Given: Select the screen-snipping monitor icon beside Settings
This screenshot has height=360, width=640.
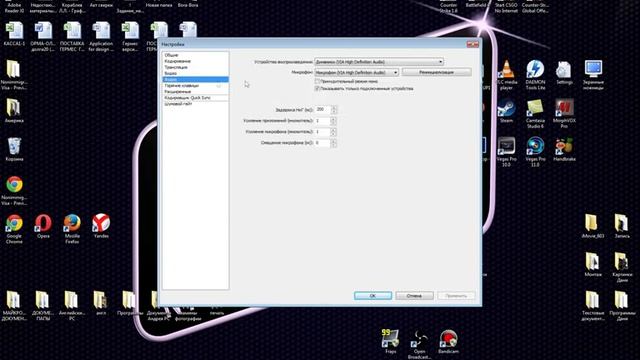Looking at the screenshot, I should (593, 69).
